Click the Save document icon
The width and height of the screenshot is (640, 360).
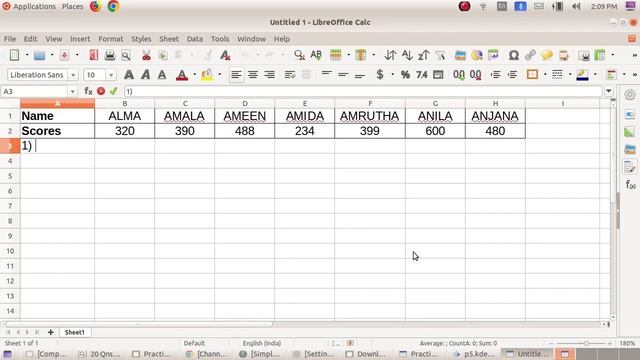pyautogui.click(x=64, y=55)
